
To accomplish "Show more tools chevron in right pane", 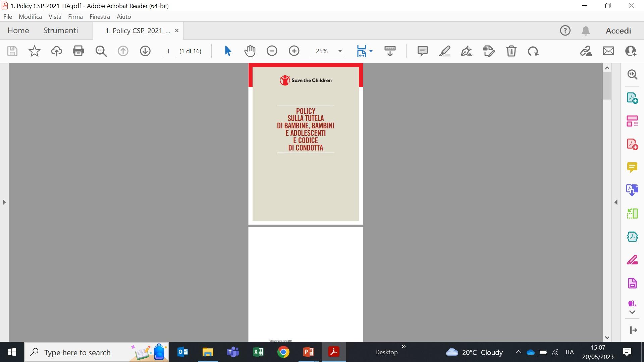I will [x=632, y=312].
